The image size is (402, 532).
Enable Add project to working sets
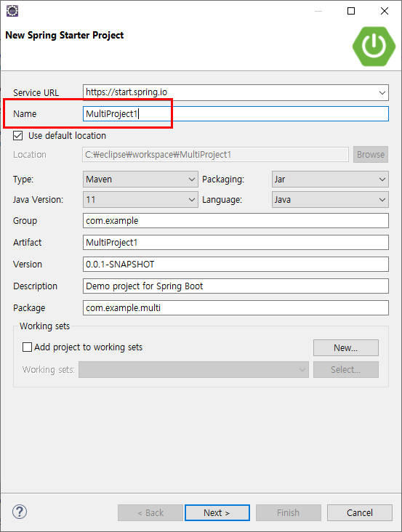(x=27, y=347)
